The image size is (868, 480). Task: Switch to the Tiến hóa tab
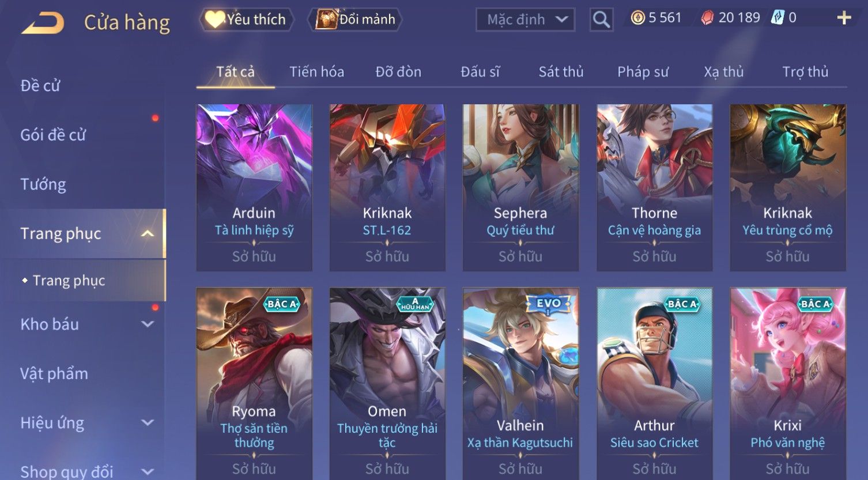(316, 72)
